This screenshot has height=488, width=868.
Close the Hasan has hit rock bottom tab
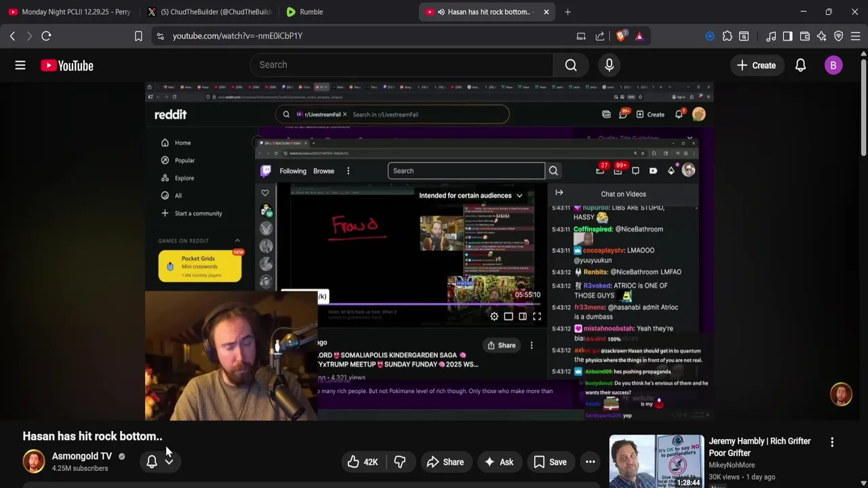tap(546, 12)
